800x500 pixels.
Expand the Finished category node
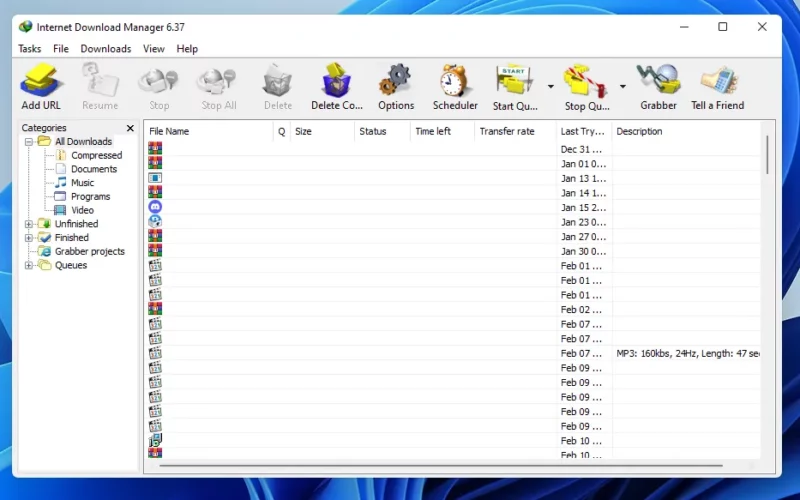pyautogui.click(x=29, y=238)
